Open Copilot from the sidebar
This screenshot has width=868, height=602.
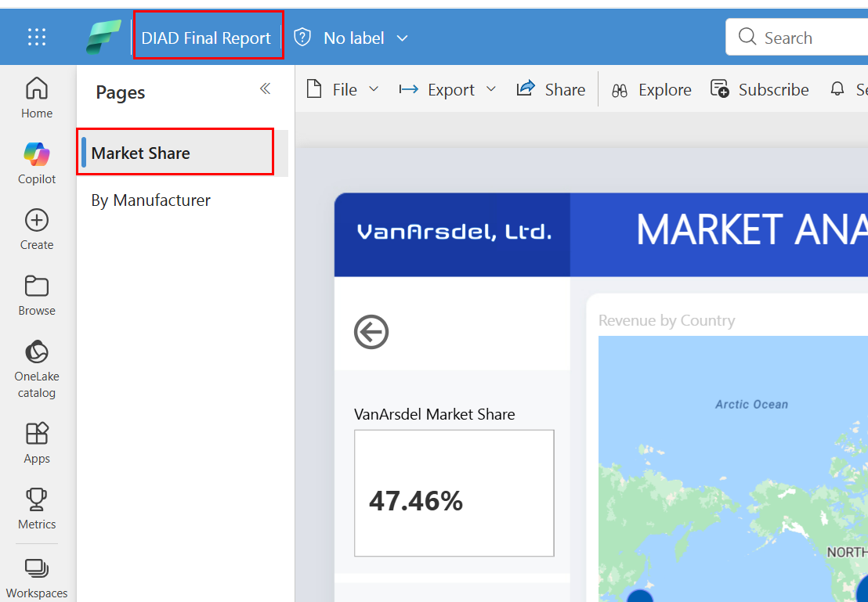pyautogui.click(x=37, y=164)
